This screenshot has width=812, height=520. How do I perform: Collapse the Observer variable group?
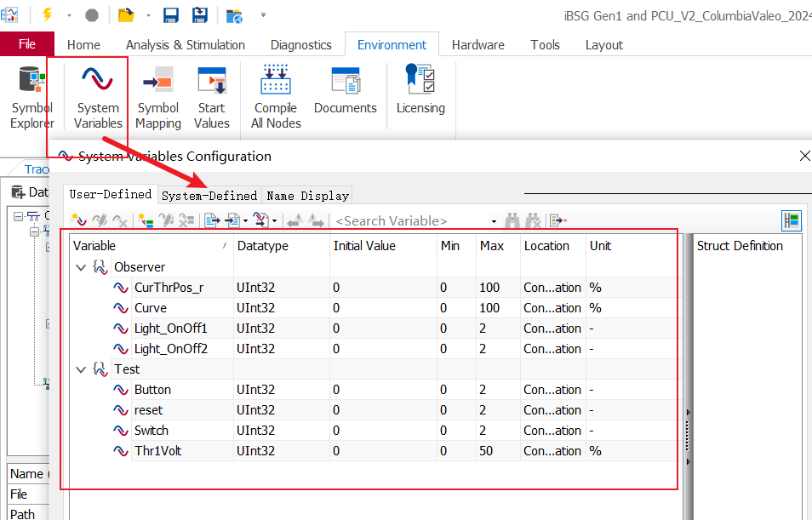click(x=82, y=267)
